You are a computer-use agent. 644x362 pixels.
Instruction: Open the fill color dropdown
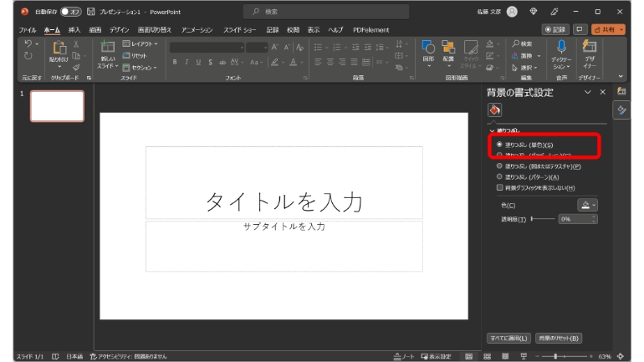(588, 204)
